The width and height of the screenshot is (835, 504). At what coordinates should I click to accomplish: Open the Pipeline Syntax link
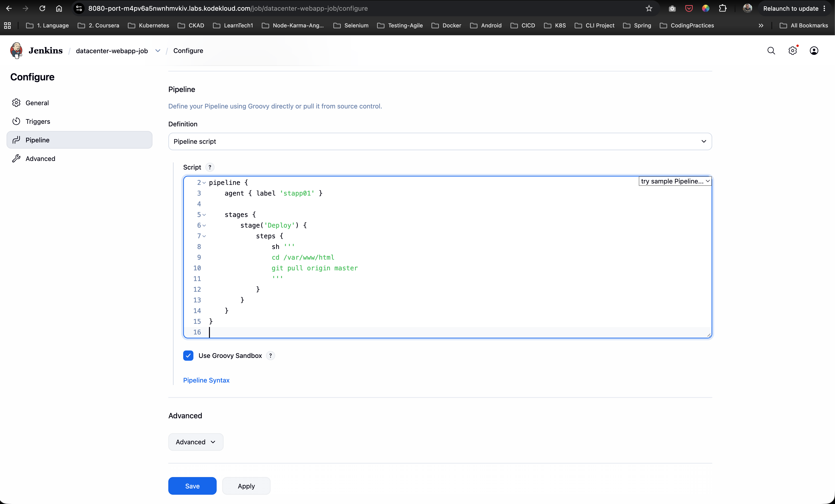point(206,380)
